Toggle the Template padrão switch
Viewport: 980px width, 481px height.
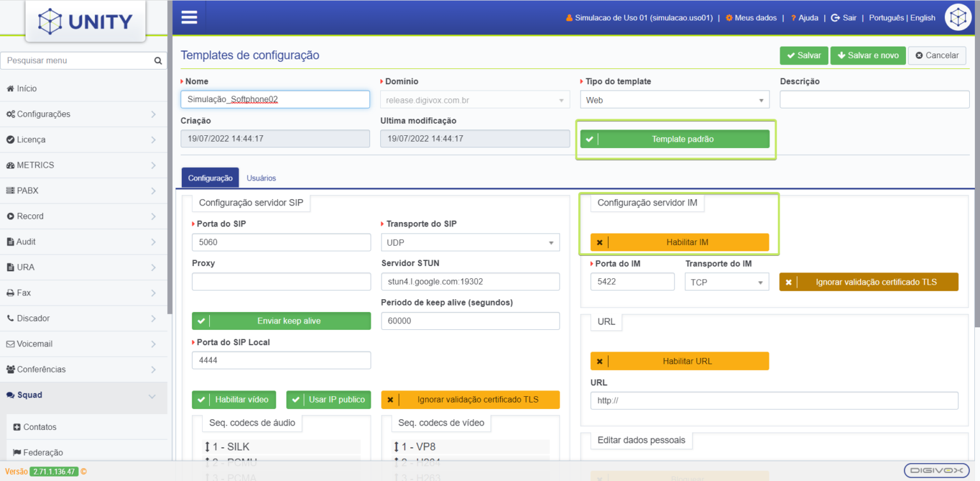point(675,138)
